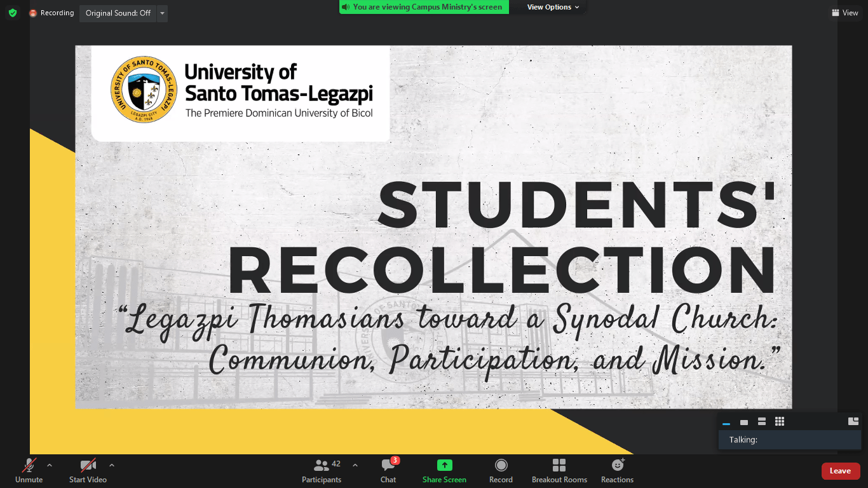This screenshot has height=488, width=868.
Task: Open the Participants panel
Action: pos(322,470)
